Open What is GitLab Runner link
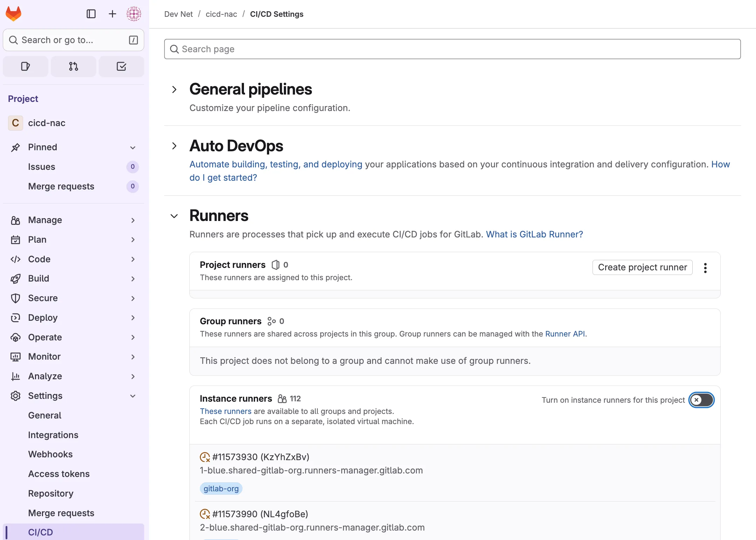This screenshot has width=756, height=540. point(534,234)
